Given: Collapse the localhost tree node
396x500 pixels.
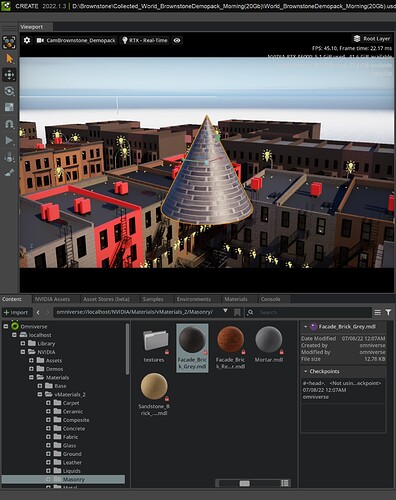Looking at the screenshot, I should [14, 335].
